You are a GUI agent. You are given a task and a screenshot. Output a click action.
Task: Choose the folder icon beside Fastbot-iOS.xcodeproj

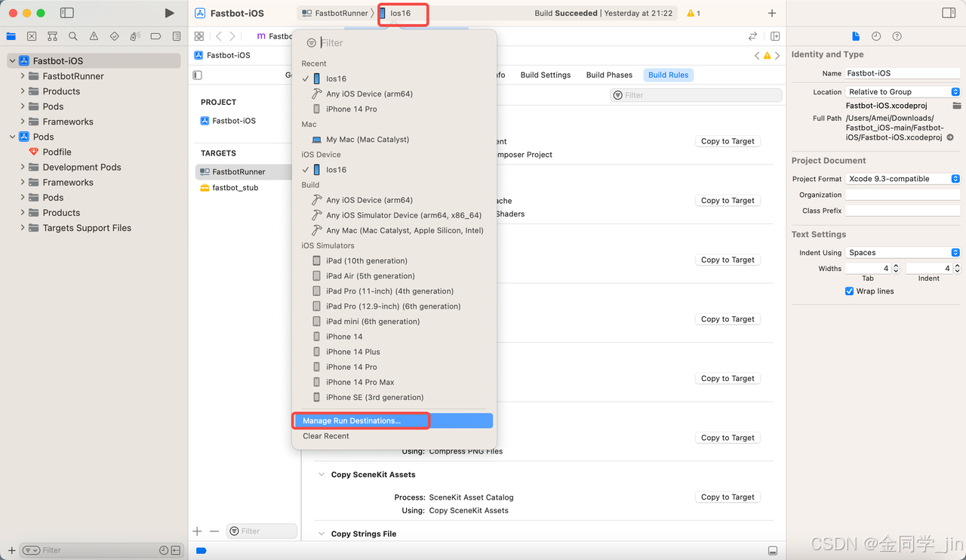(x=956, y=106)
